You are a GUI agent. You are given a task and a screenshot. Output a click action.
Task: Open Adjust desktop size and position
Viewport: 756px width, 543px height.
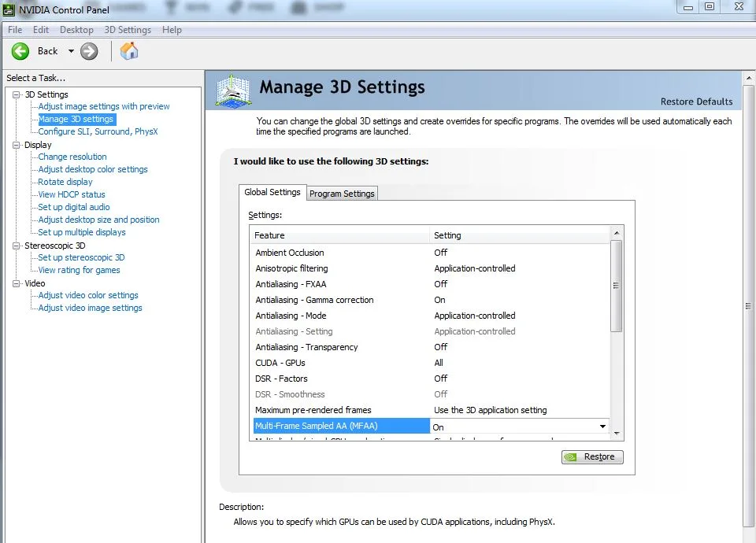pos(99,220)
